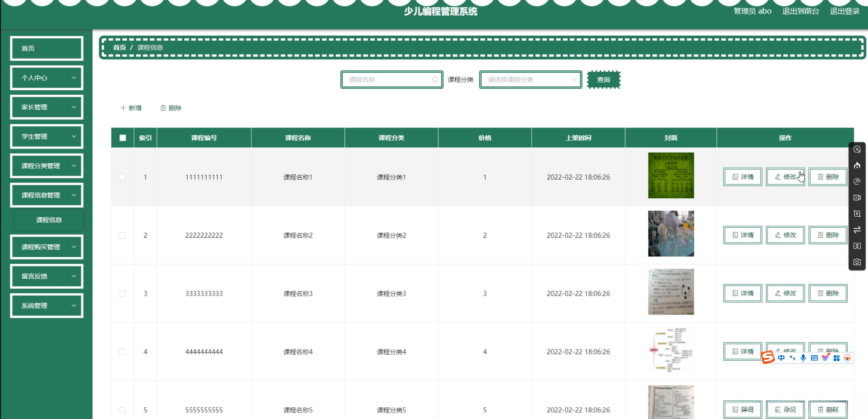Go to 首页 in the sidebar

pos(47,48)
